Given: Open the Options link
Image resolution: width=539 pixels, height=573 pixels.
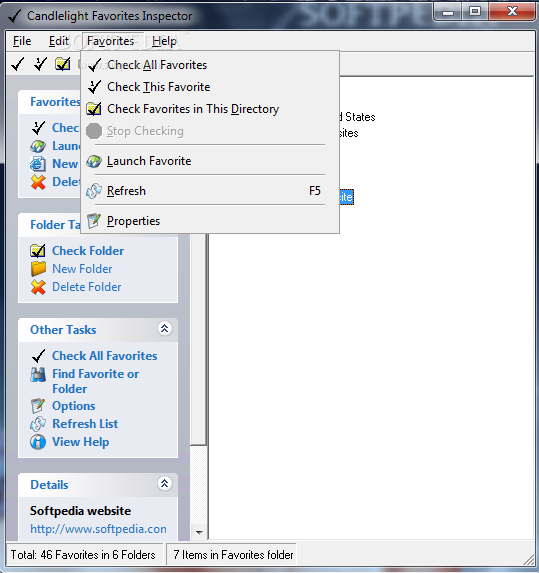Looking at the screenshot, I should coord(73,406).
